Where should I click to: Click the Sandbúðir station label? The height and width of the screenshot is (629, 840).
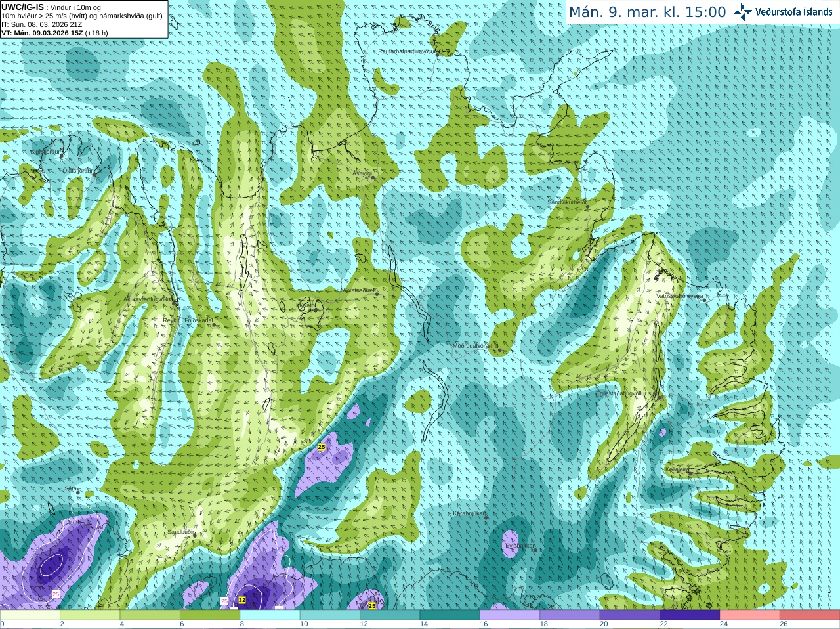click(x=180, y=532)
